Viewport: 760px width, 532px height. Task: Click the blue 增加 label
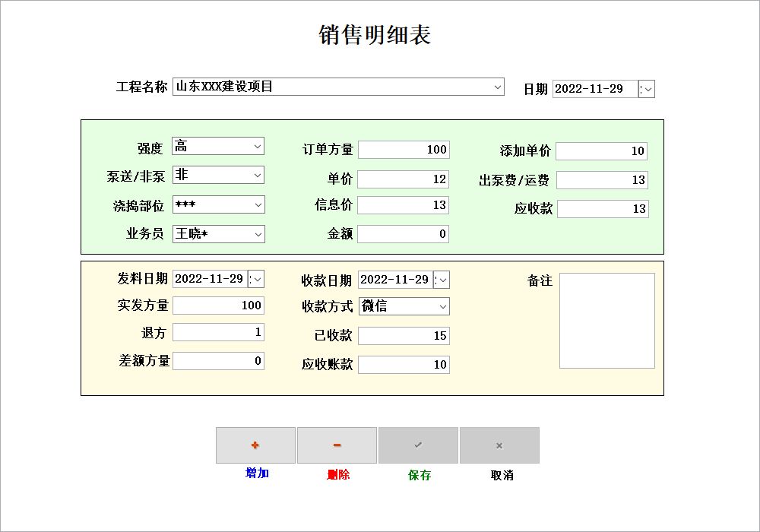[257, 473]
